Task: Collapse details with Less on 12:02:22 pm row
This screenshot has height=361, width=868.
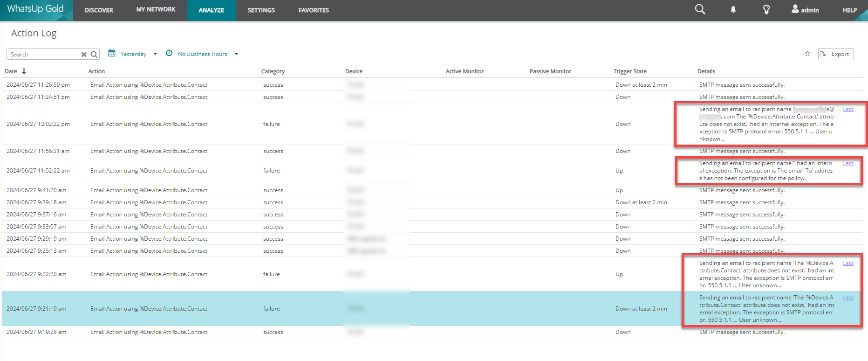Action: point(848,109)
